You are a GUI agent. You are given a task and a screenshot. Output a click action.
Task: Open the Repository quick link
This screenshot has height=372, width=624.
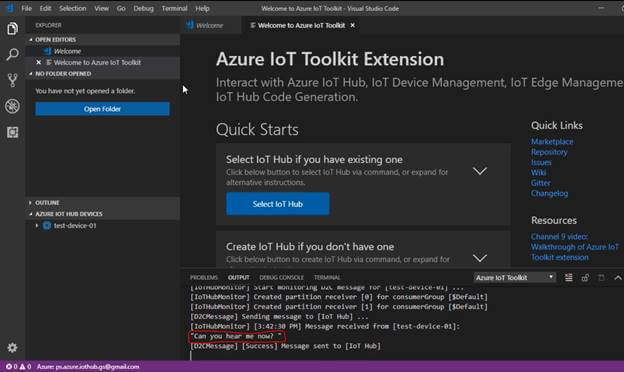[549, 152]
